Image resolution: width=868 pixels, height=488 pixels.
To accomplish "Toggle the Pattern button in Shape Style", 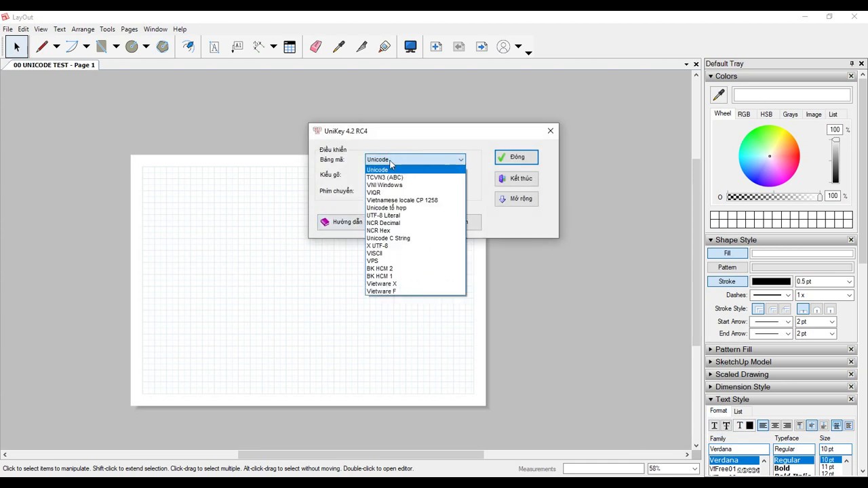I will [x=727, y=267].
